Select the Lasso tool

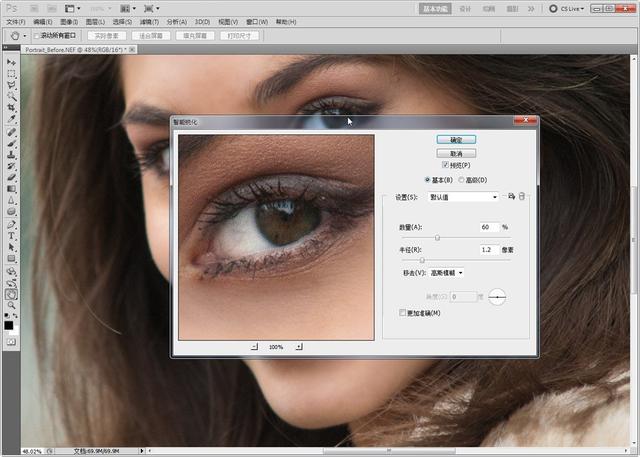[11, 85]
